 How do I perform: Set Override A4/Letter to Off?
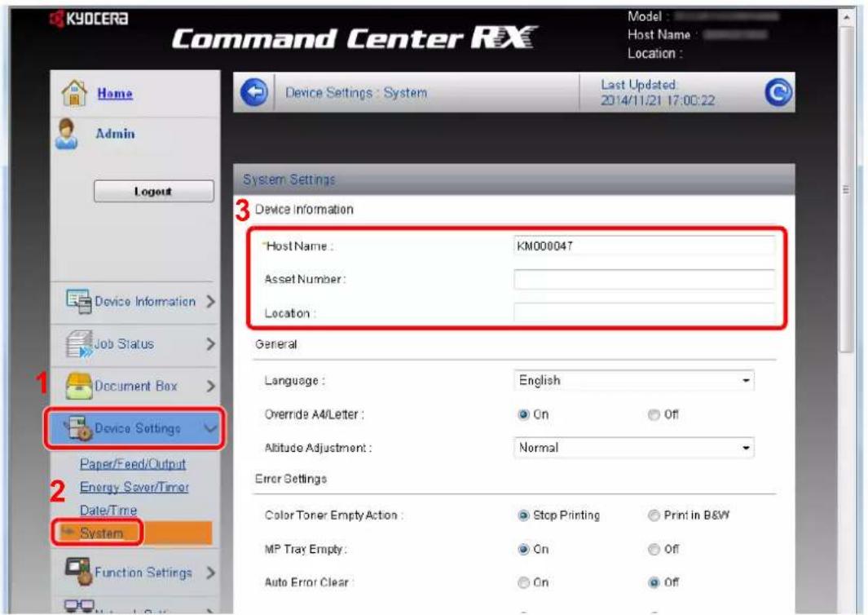pyautogui.click(x=654, y=414)
